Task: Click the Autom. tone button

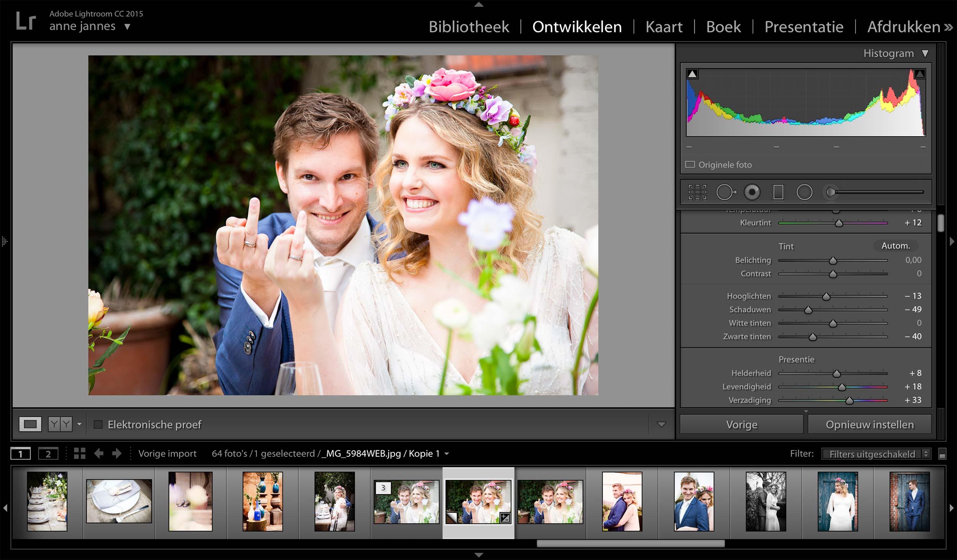Action: click(895, 246)
